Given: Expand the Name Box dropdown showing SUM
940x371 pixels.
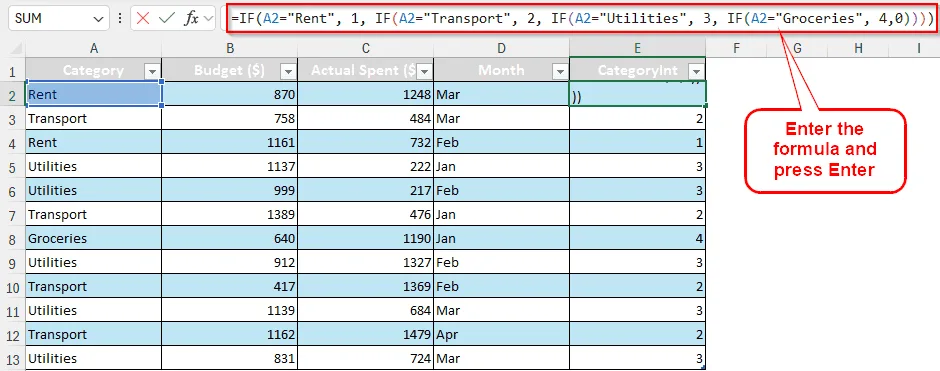Looking at the screenshot, I should tap(99, 19).
